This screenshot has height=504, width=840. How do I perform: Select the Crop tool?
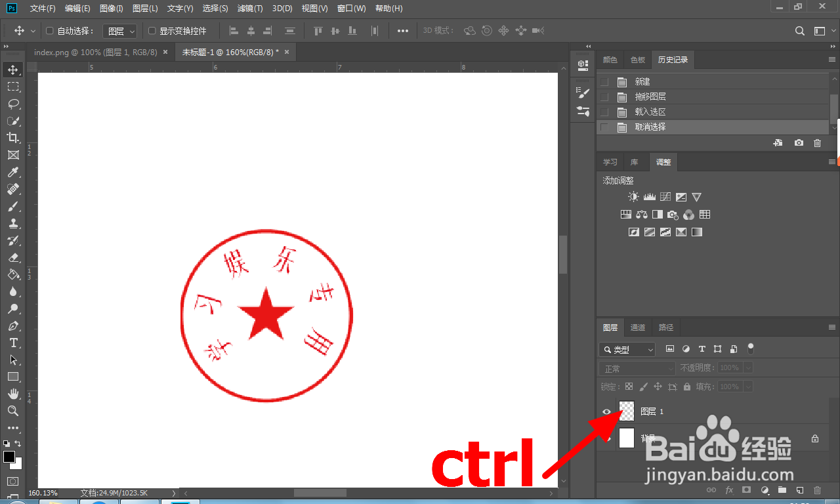(x=13, y=138)
